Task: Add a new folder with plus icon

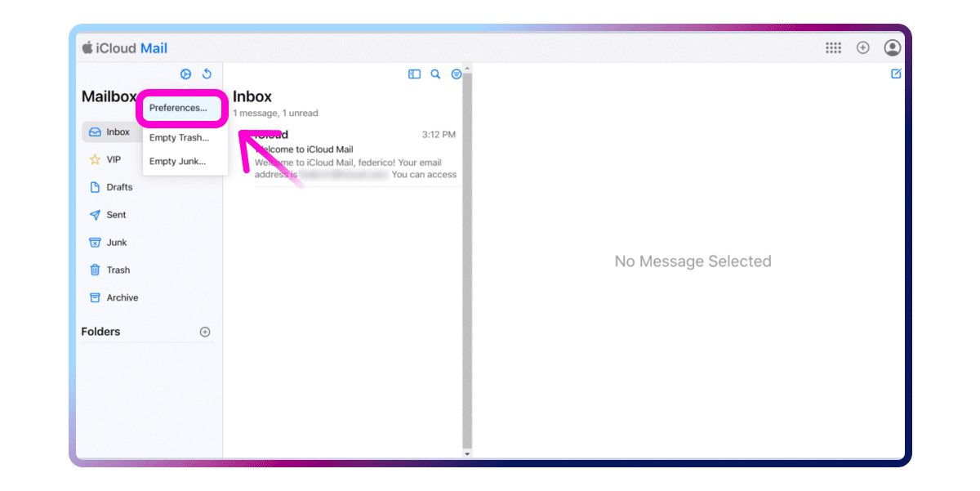Action: click(x=205, y=332)
